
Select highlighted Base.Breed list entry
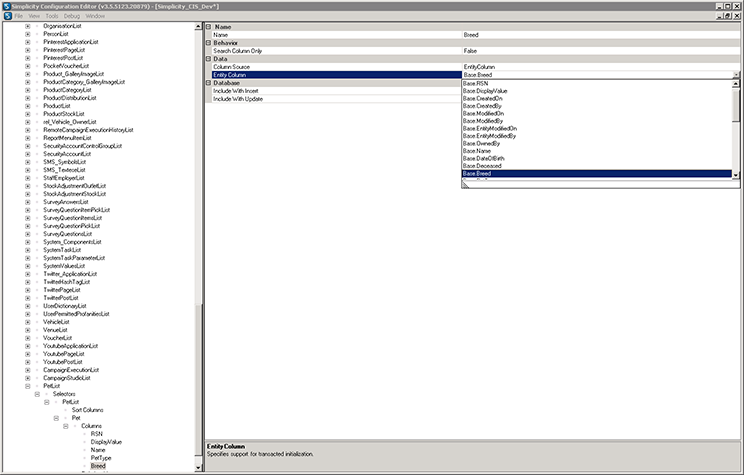pos(597,174)
